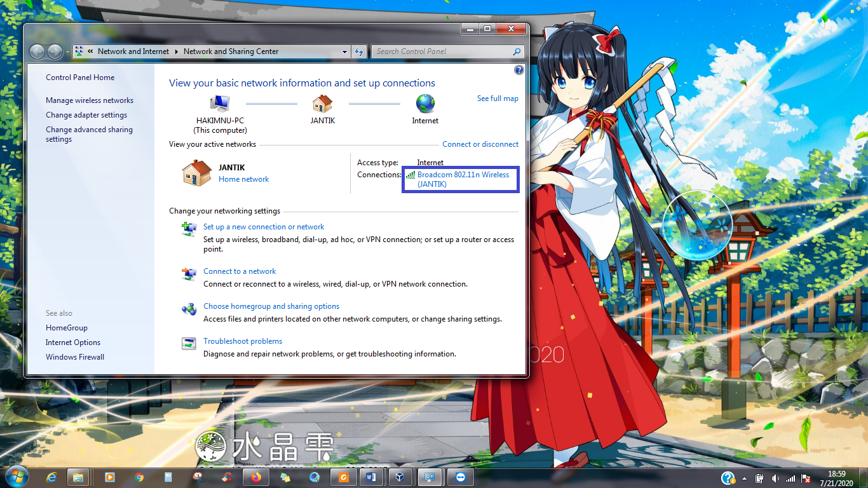Click the large house icon under active networks
Image resolution: width=868 pixels, height=488 pixels.
tap(196, 173)
